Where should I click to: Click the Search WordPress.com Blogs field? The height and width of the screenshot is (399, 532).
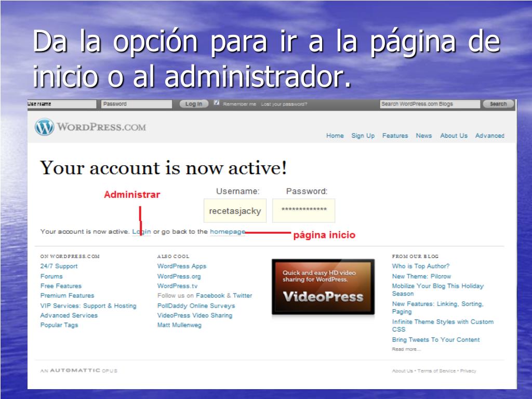430,104
